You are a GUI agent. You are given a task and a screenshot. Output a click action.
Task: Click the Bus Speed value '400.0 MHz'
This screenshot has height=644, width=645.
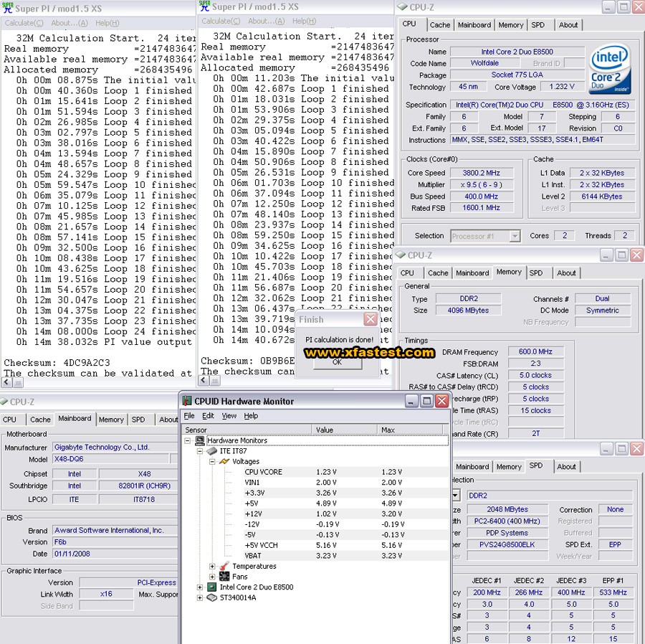pos(482,196)
